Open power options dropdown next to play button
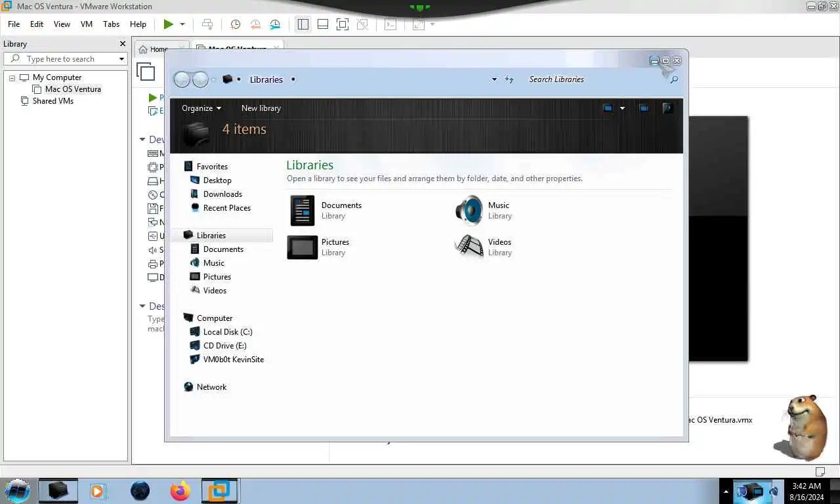840x504 pixels. coord(182,24)
